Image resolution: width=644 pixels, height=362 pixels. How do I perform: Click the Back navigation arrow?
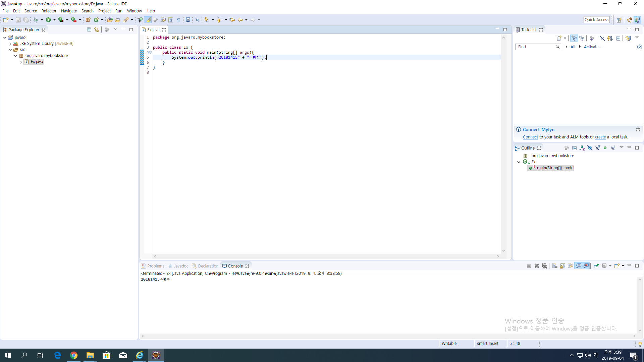tap(240, 20)
